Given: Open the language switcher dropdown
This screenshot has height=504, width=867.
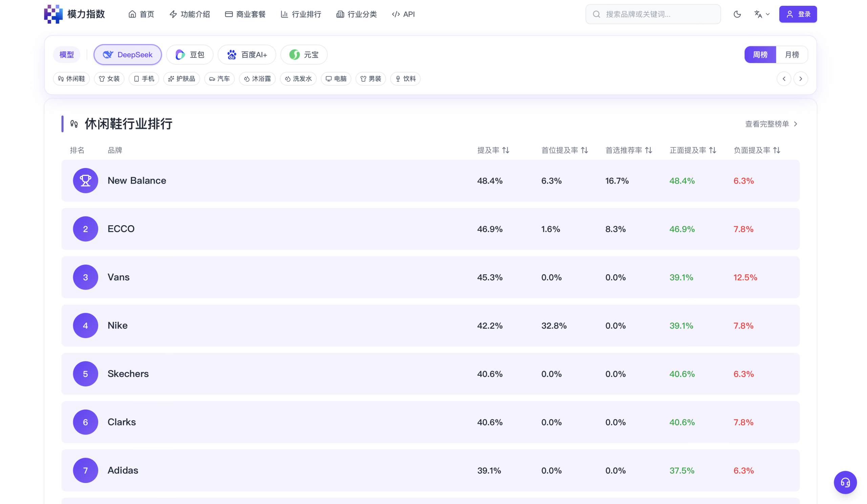Looking at the screenshot, I should coord(762,14).
